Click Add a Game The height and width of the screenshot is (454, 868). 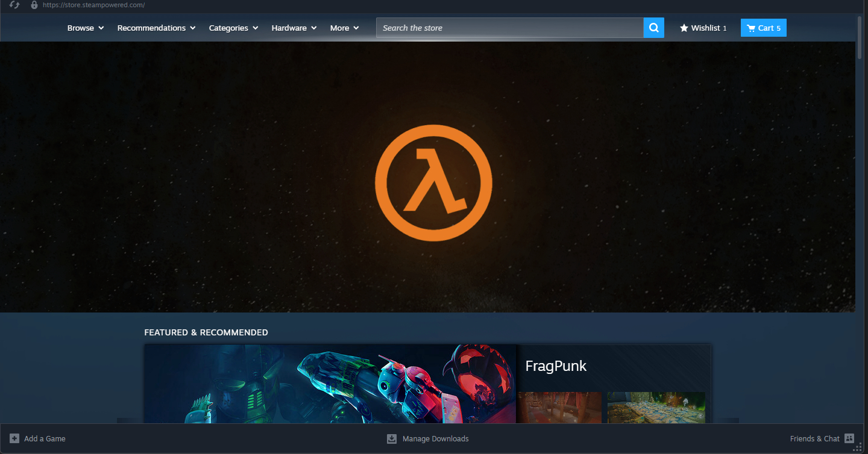tap(37, 438)
